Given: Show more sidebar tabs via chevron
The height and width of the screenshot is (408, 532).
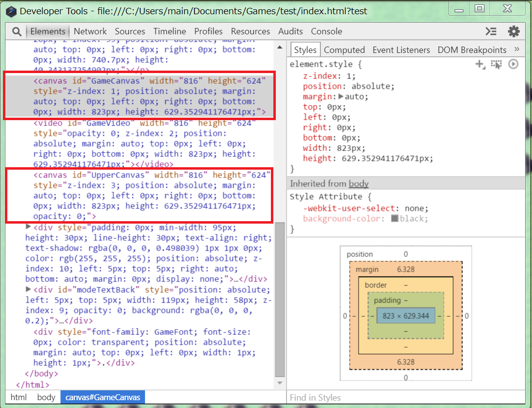Looking at the screenshot, I should pos(517,50).
